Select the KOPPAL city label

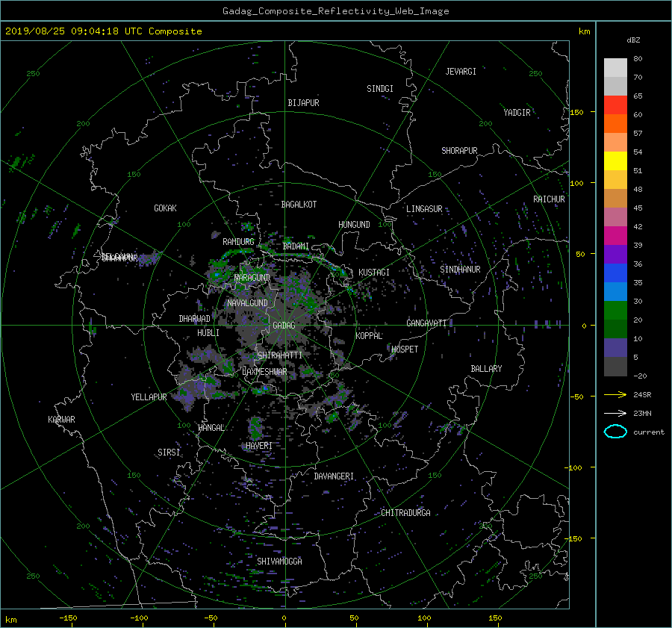[x=369, y=336]
